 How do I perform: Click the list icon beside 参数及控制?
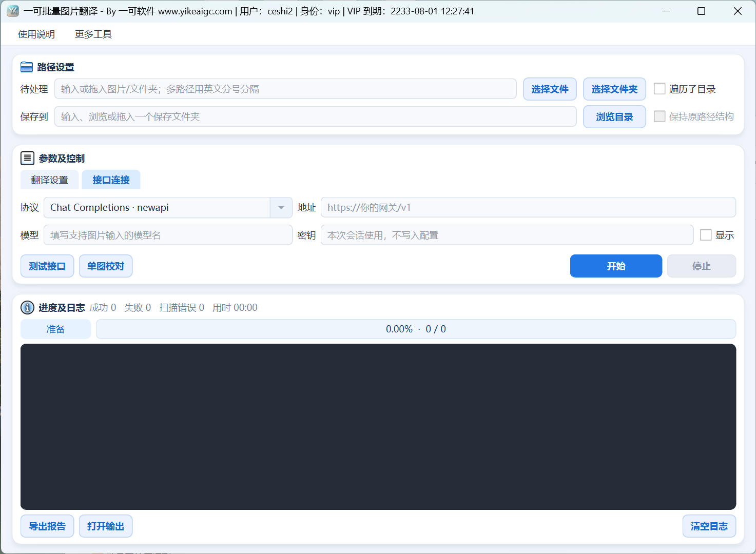pyautogui.click(x=28, y=158)
